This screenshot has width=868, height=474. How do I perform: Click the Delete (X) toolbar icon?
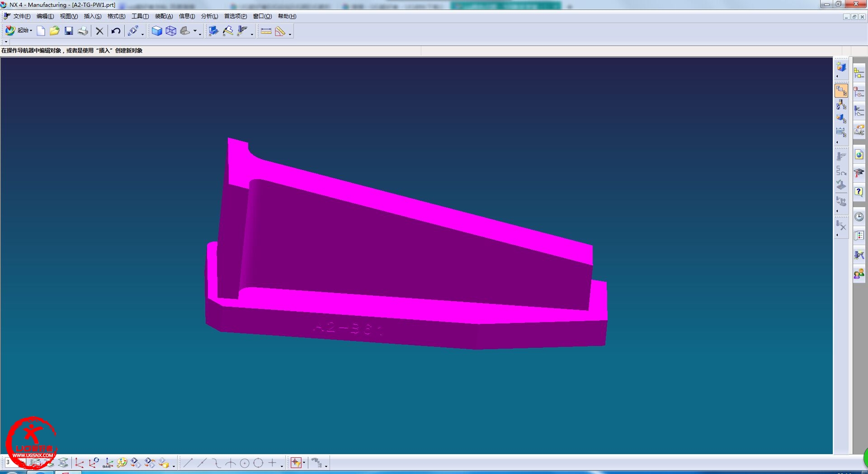point(99,31)
